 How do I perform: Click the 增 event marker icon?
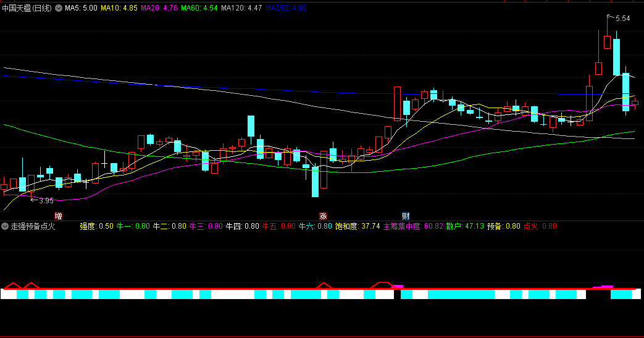point(58,216)
